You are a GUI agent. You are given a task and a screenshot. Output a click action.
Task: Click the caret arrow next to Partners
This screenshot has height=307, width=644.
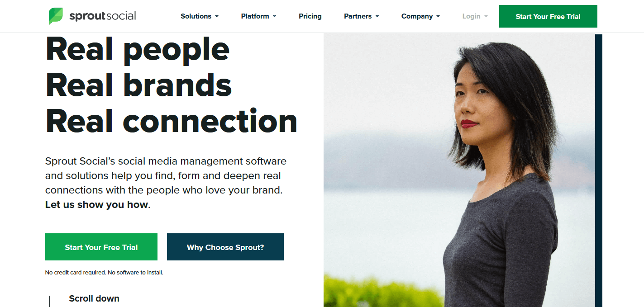click(x=377, y=17)
